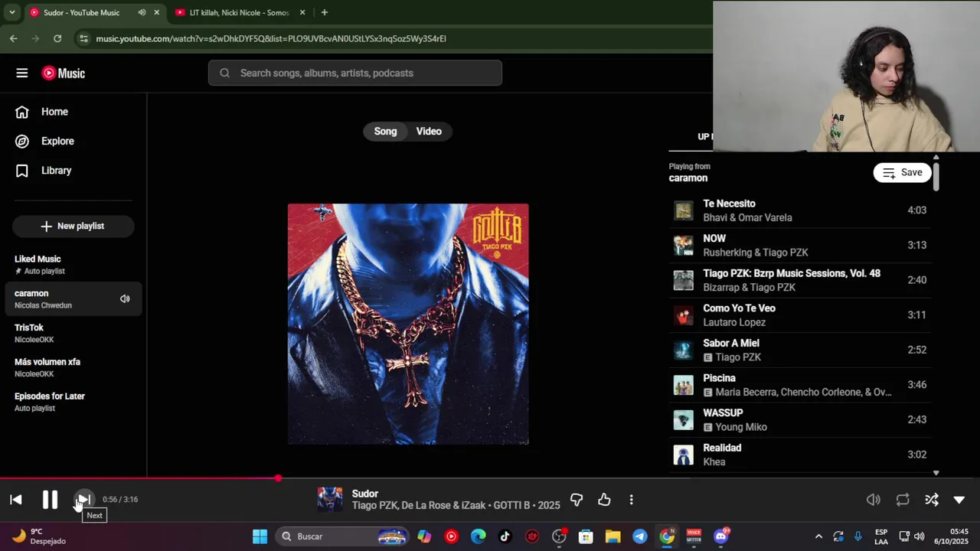Open Microsoft Edge from the taskbar
980x551 pixels.
(x=478, y=536)
